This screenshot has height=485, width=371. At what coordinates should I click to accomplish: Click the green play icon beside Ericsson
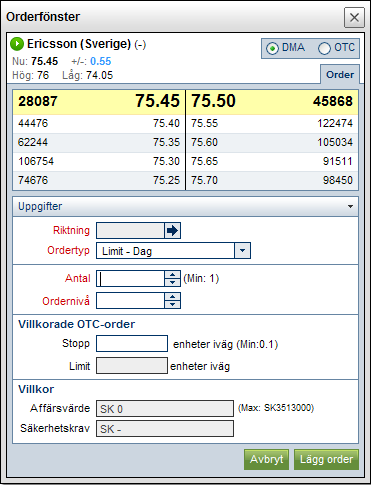point(17,44)
